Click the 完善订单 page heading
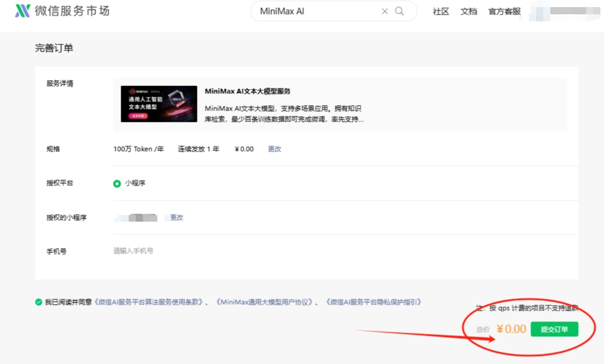Screen dimensions: 604x364 [x=54, y=48]
